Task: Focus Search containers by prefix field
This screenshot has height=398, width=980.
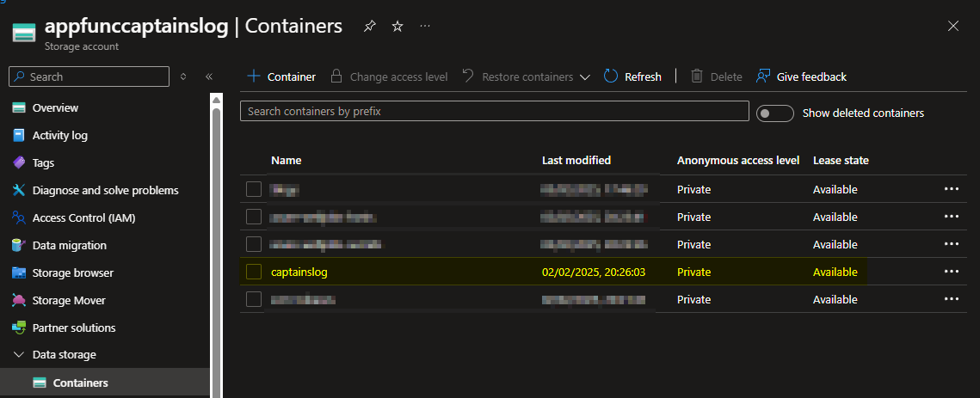Action: coord(495,111)
